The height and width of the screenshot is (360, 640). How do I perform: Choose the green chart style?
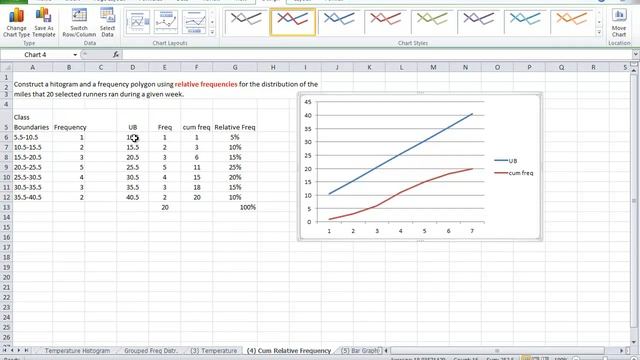(x=432, y=21)
